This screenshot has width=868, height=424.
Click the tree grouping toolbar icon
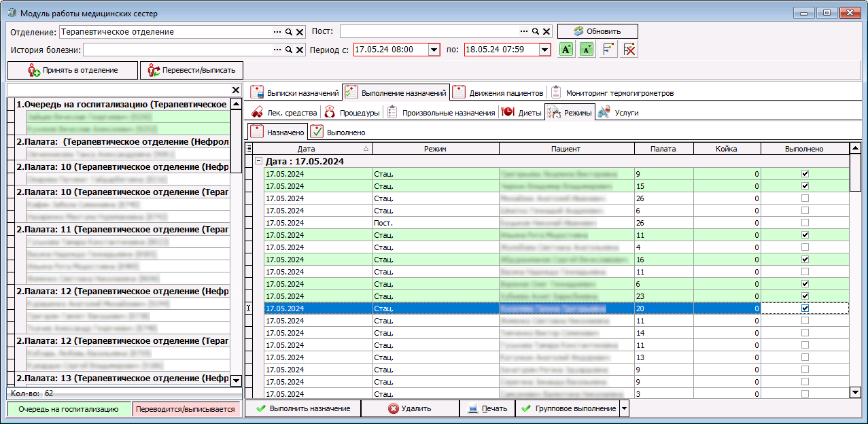coord(608,50)
